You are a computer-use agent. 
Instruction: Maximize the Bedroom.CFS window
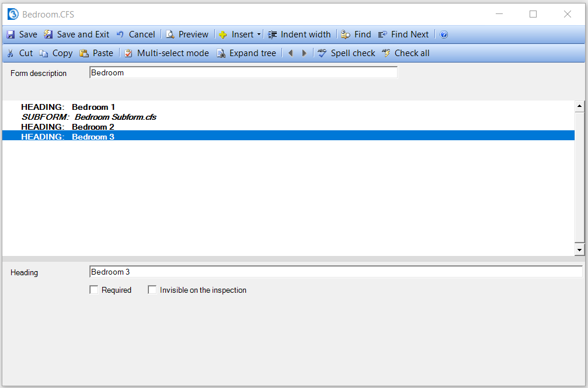click(533, 14)
